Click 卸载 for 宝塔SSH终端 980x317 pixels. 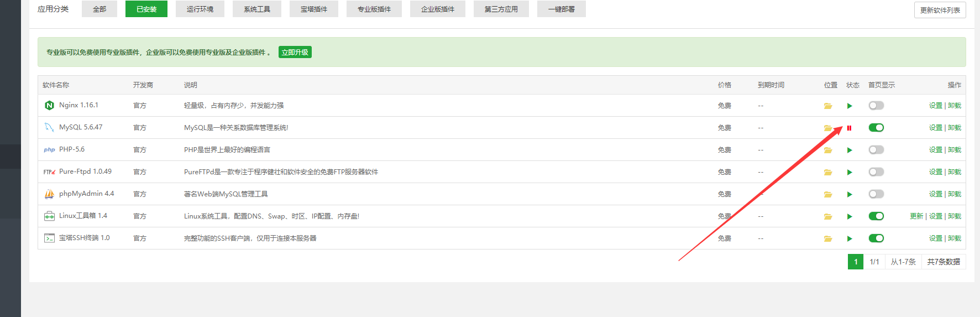(x=955, y=238)
